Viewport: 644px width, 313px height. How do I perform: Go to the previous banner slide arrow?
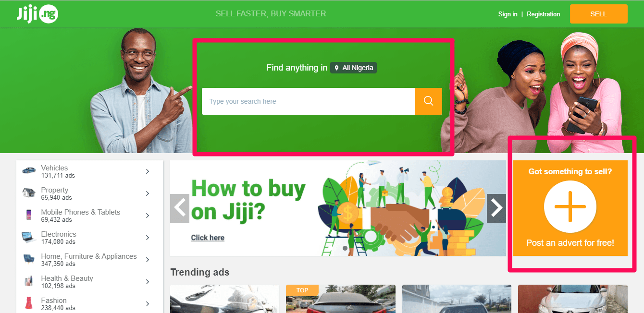coord(180,208)
